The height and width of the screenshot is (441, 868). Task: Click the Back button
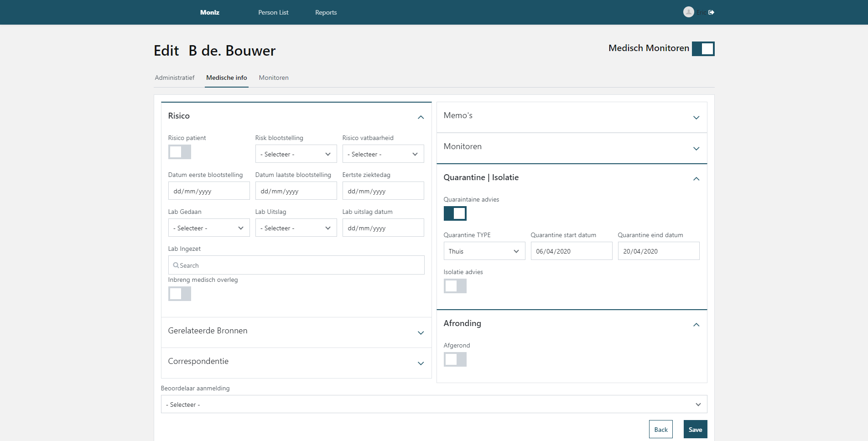click(x=661, y=430)
